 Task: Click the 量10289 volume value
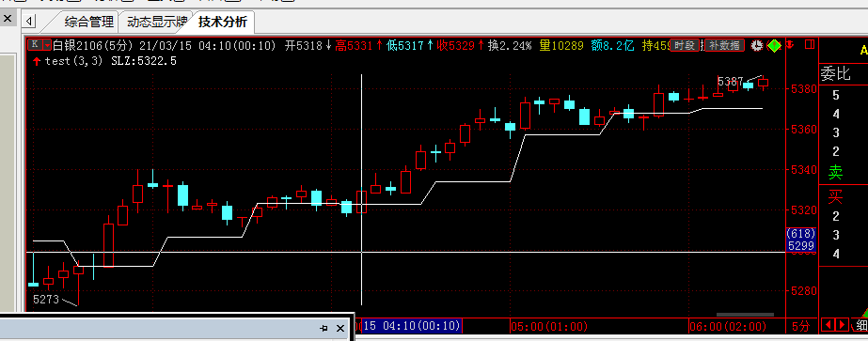[x=561, y=45]
